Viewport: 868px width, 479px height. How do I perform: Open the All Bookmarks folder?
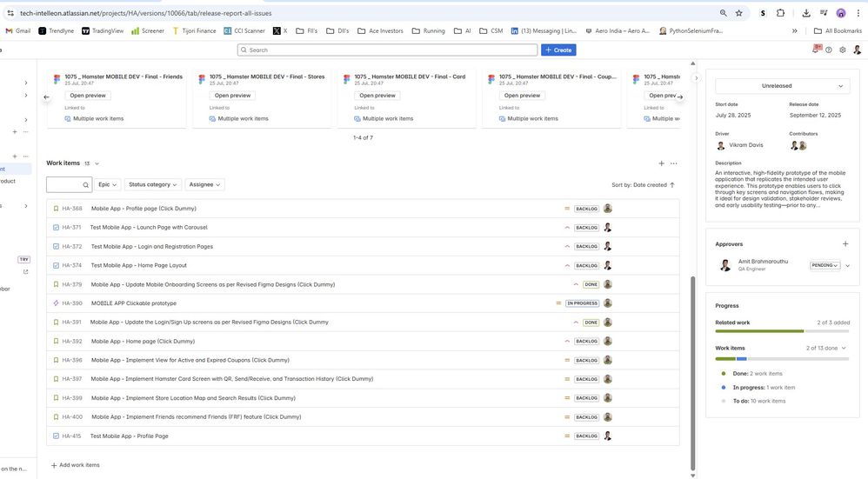(838, 31)
